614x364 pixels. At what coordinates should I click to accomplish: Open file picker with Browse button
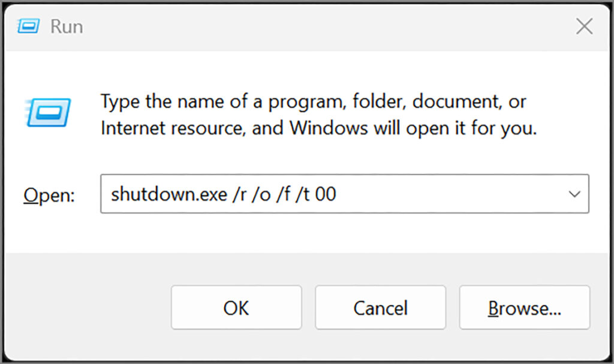click(524, 308)
